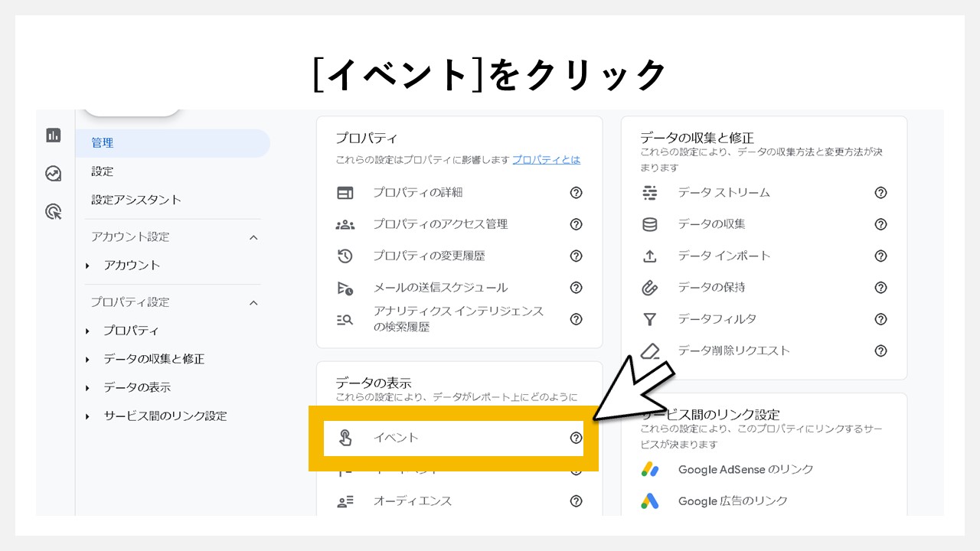This screenshot has width=980, height=551.
Task: Open the Advertising icon in the far-left sidebar
Action: [x=53, y=174]
